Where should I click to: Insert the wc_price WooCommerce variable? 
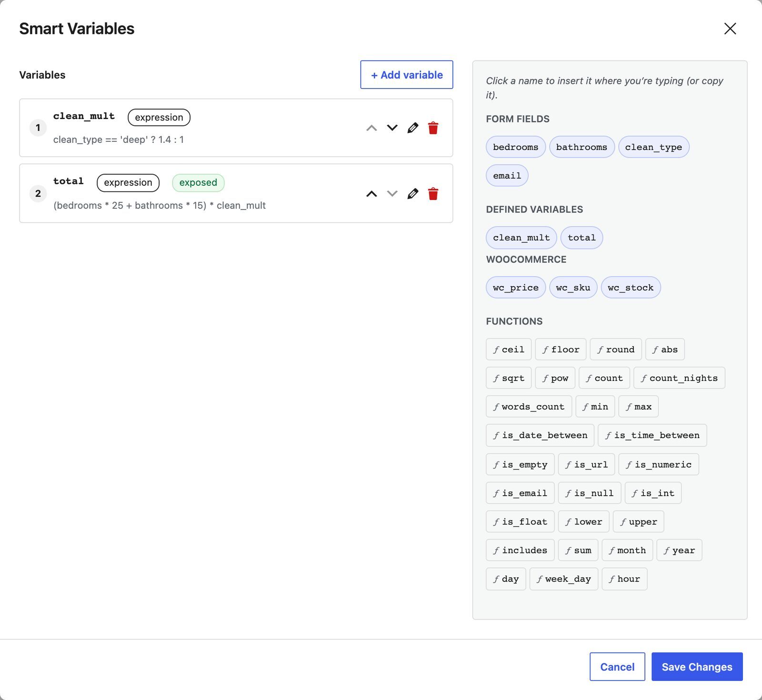coord(516,287)
